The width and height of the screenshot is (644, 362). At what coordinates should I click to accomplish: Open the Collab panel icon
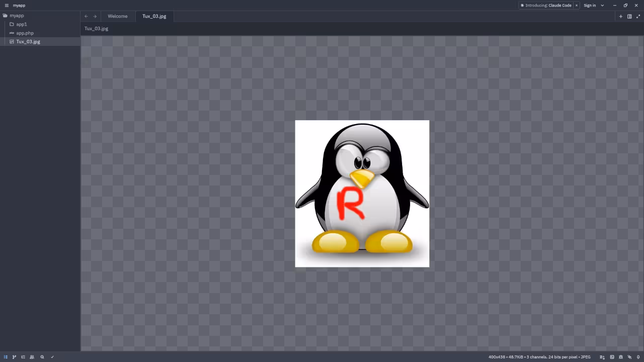coord(32,357)
